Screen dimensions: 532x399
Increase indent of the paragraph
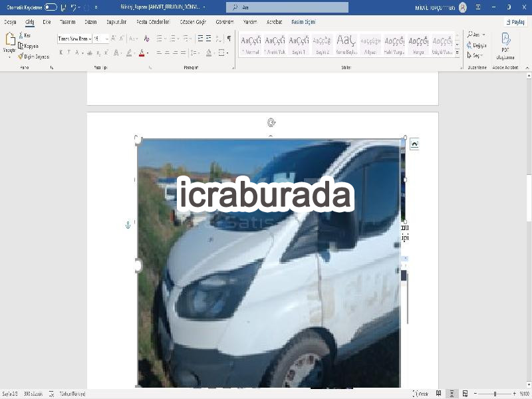(x=208, y=39)
